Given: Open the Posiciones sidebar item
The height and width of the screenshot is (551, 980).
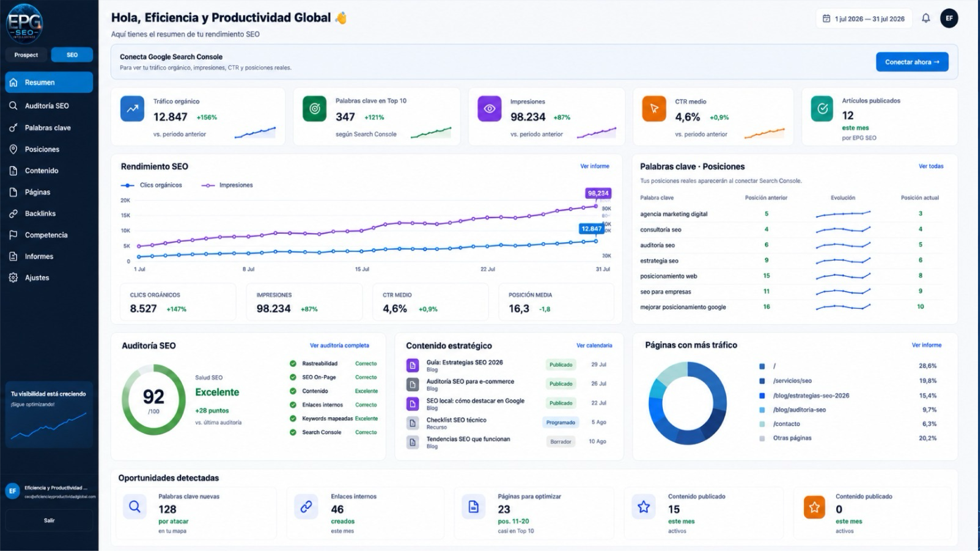Looking at the screenshot, I should pyautogui.click(x=49, y=149).
